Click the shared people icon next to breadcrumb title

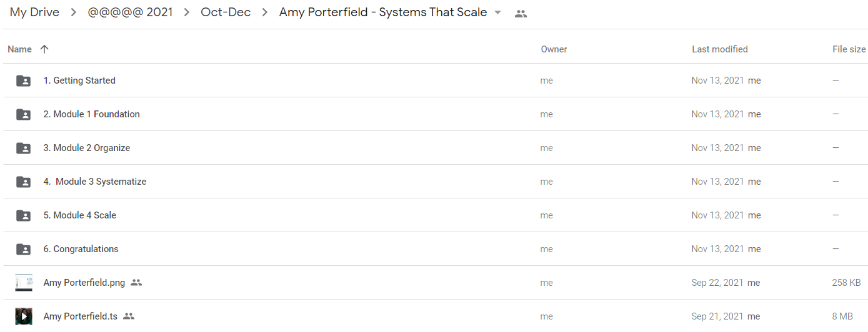(x=521, y=13)
